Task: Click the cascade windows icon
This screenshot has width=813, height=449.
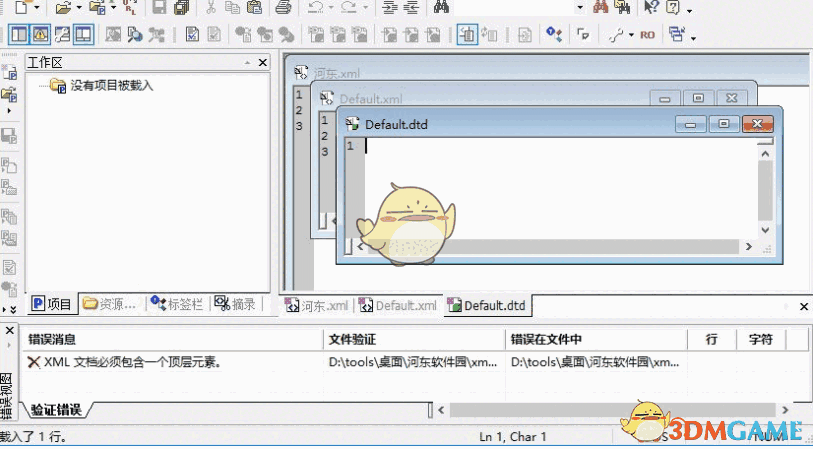Action: tap(676, 35)
